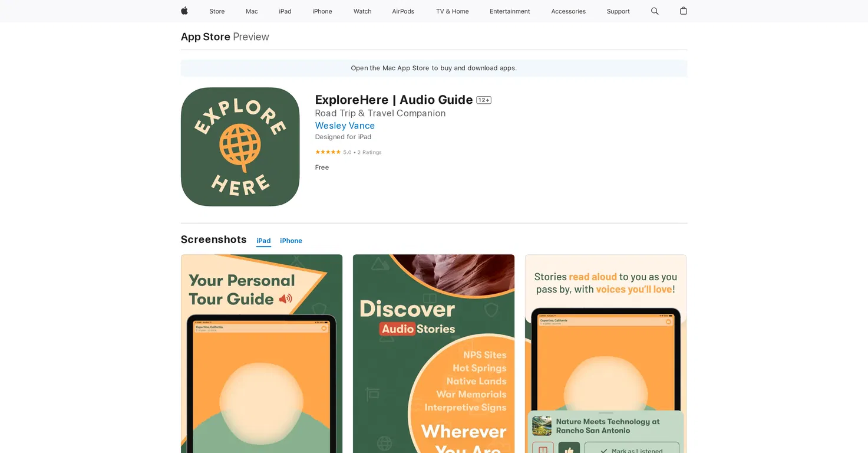
Task: Open the iPhone menu item
Action: 322,11
